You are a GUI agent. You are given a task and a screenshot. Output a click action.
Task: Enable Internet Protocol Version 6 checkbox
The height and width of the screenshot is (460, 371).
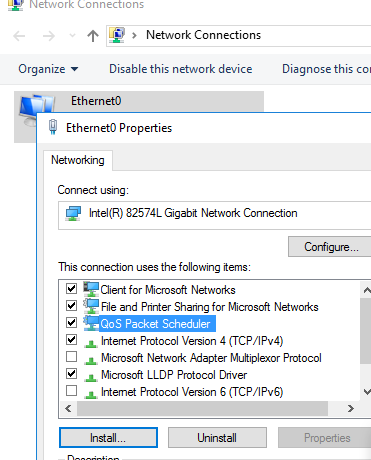71,391
